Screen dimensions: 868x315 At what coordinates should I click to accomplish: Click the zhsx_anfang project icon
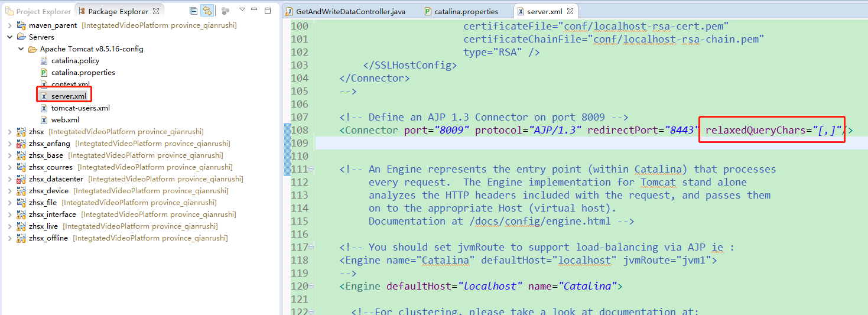pos(22,143)
